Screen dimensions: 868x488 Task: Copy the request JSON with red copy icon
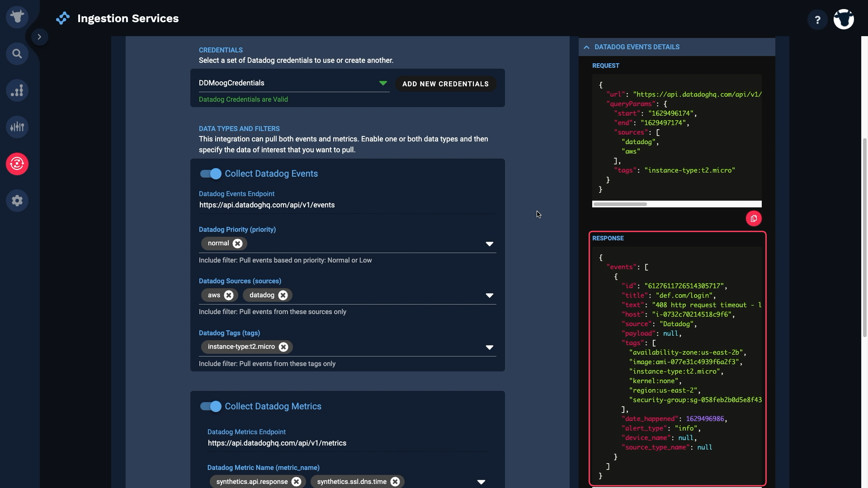coord(754,219)
